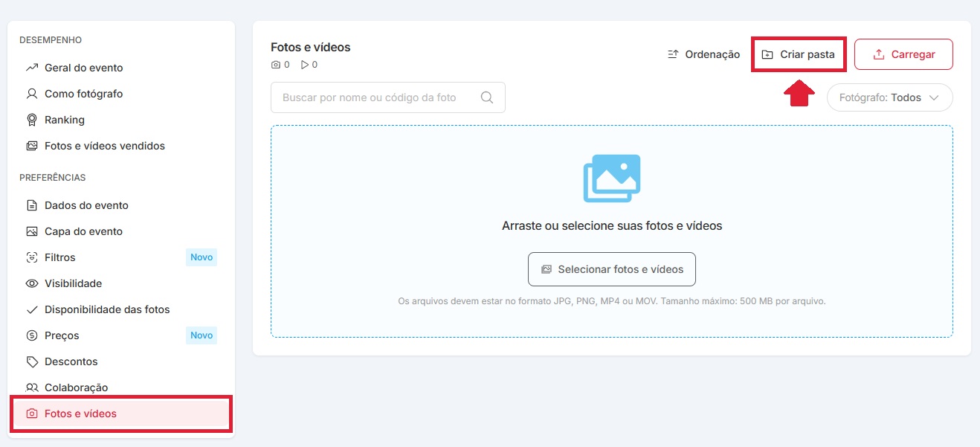
Task: Click Selecionar fotos e vídeos button
Action: click(612, 269)
